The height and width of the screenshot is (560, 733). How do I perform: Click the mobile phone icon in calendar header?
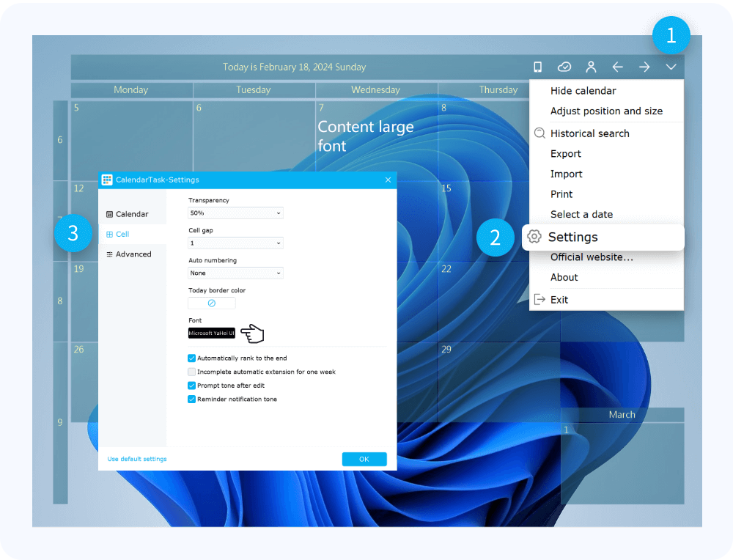(x=537, y=67)
